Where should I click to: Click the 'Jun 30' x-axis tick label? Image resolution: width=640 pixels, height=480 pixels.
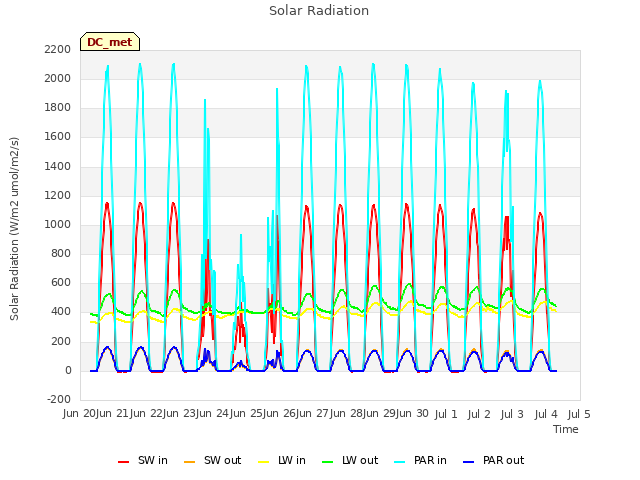[413, 413]
